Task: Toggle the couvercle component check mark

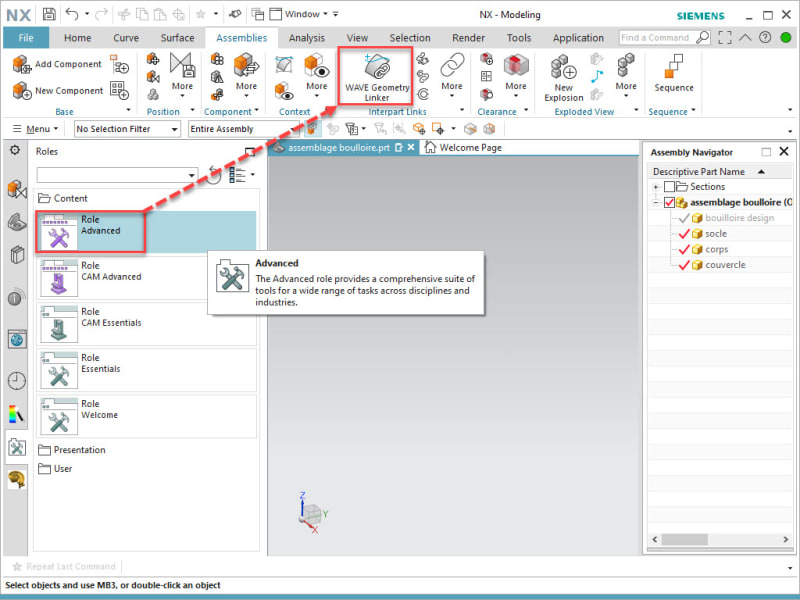Action: [684, 265]
